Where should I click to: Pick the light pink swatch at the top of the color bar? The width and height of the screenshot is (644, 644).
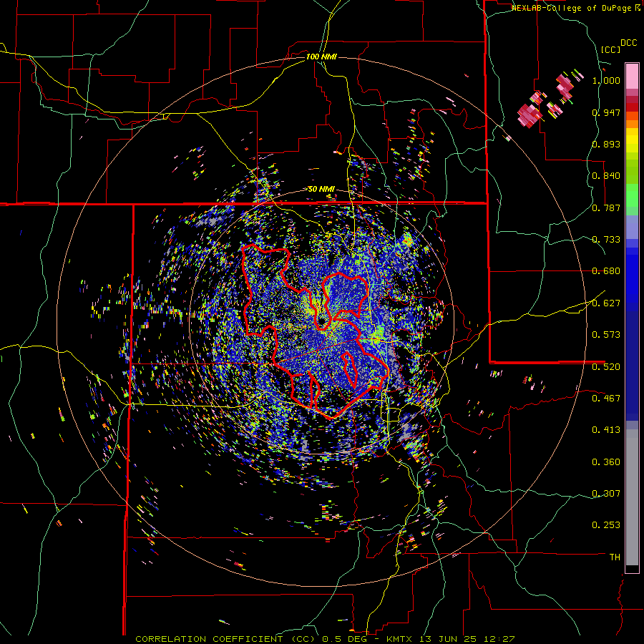(x=632, y=76)
